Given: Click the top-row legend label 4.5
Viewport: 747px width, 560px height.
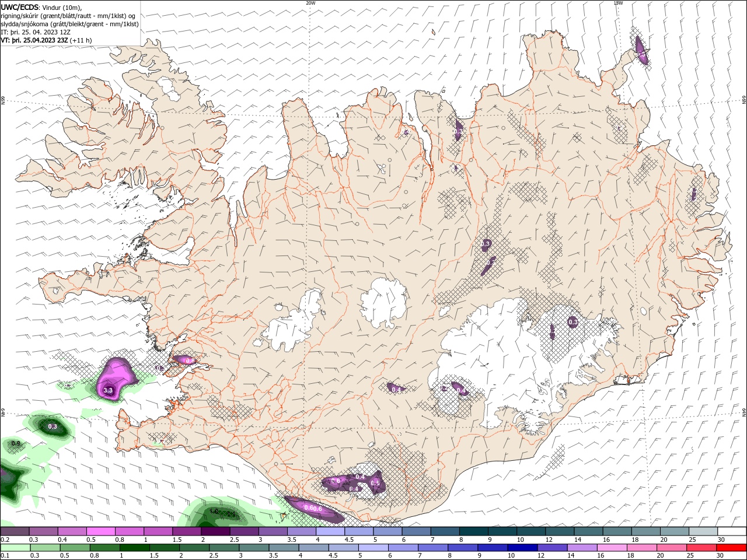Looking at the screenshot, I should coord(349,540).
